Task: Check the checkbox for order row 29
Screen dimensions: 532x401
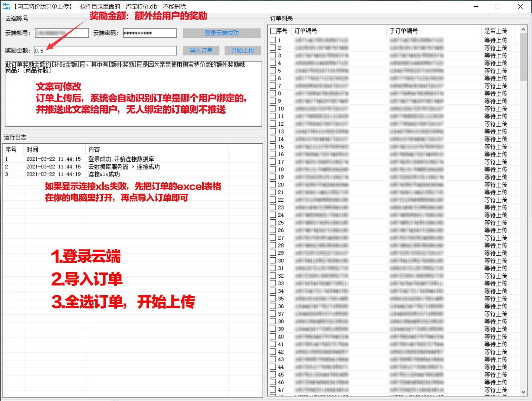Action: pos(273,253)
